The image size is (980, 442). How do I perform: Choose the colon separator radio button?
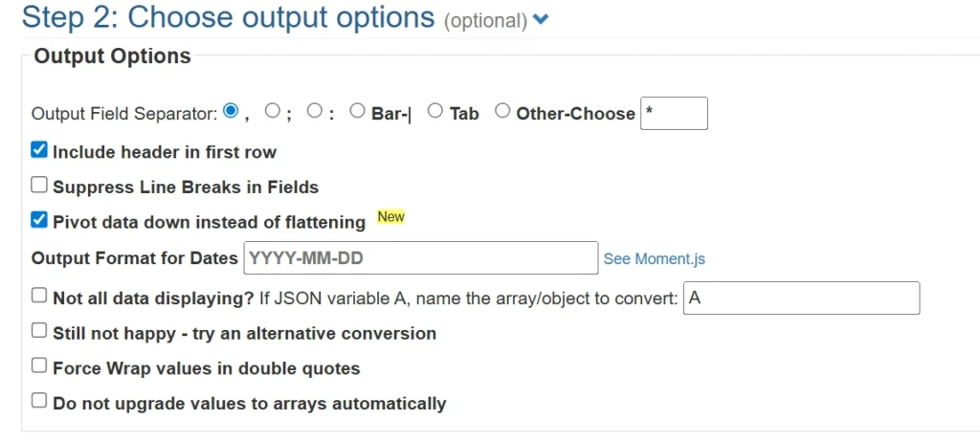click(315, 111)
